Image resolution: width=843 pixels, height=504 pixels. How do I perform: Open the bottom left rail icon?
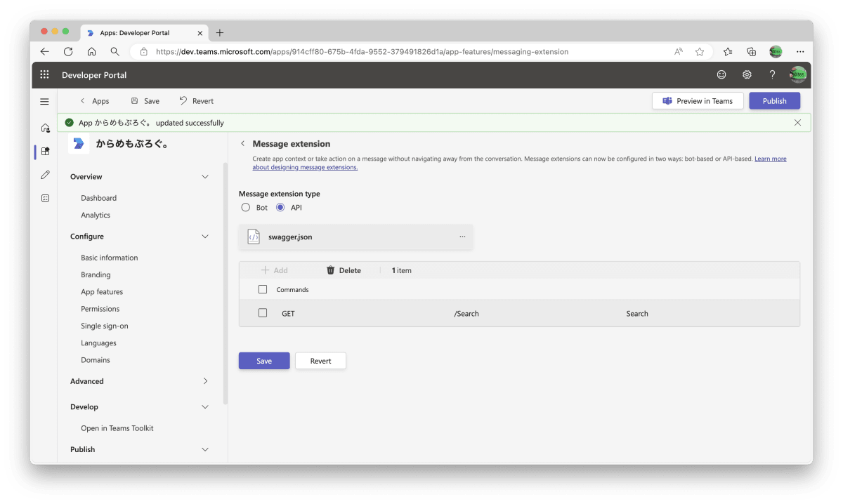click(45, 198)
